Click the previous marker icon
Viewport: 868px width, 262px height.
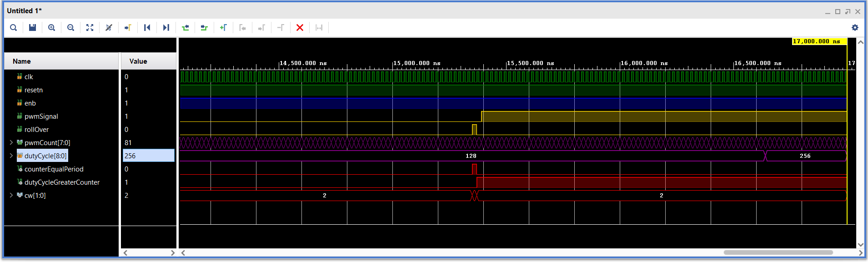[x=242, y=28]
